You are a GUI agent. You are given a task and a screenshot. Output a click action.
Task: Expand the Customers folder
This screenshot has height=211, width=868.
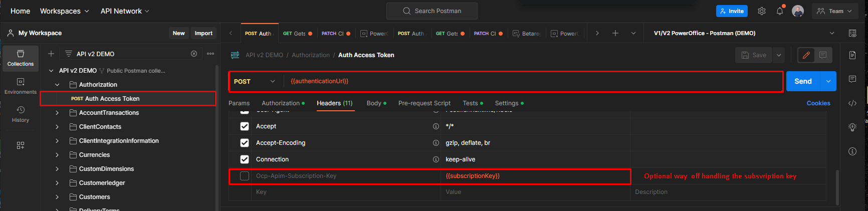pyautogui.click(x=57, y=197)
